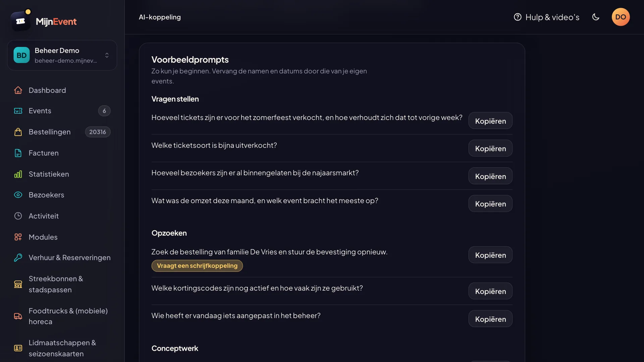Copy the familie De Vries prompt
This screenshot has height=362, width=644.
click(490, 255)
